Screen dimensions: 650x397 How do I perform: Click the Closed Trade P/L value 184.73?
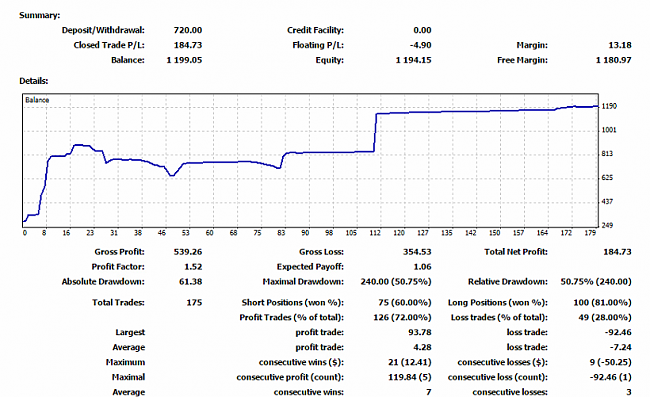click(188, 45)
